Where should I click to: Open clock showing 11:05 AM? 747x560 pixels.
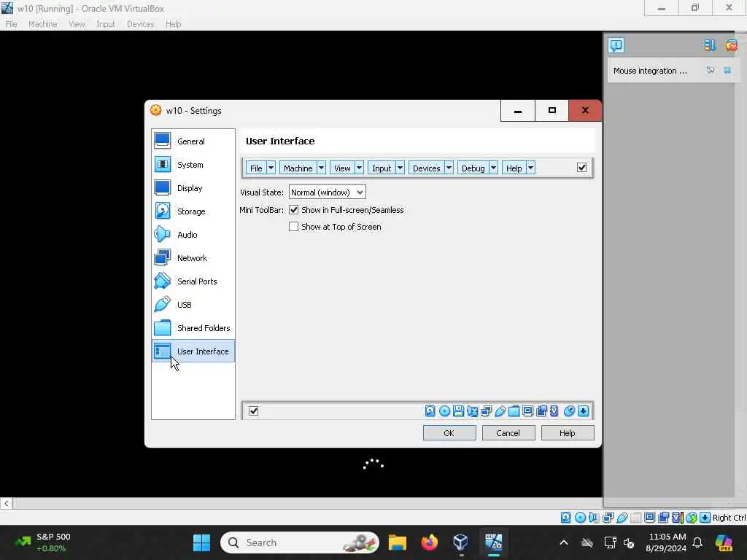click(x=667, y=542)
